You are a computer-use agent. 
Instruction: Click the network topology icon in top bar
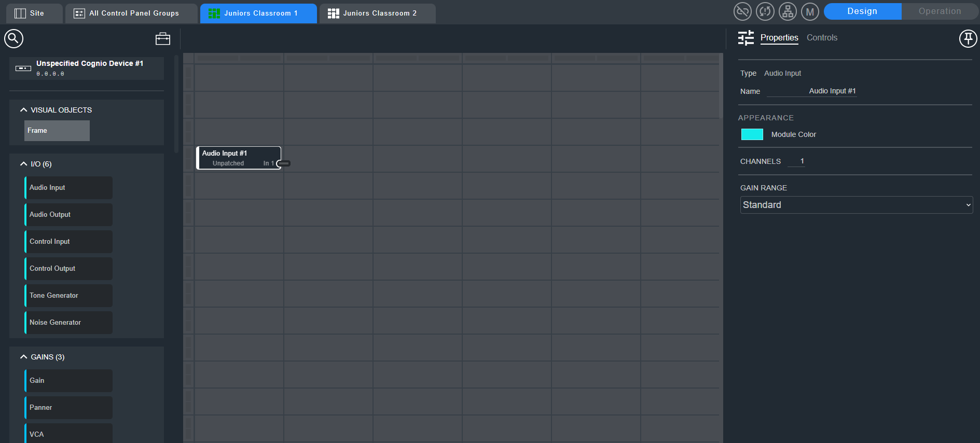click(x=788, y=11)
